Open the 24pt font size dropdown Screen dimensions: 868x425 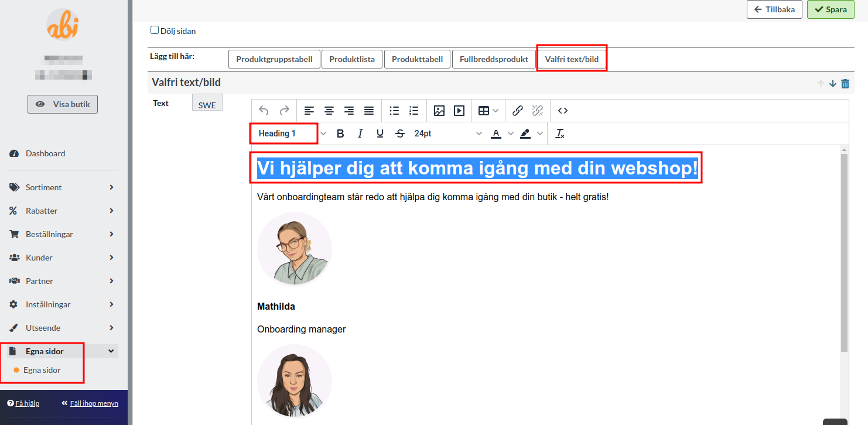coord(448,133)
